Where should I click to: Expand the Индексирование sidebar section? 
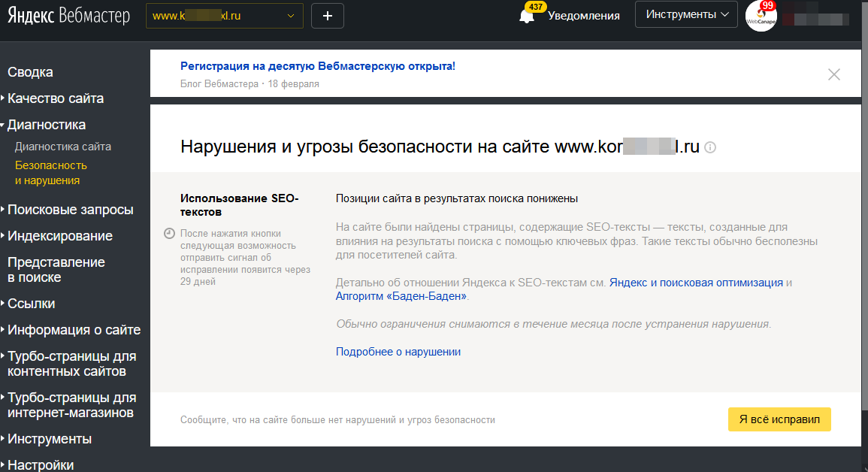click(60, 236)
